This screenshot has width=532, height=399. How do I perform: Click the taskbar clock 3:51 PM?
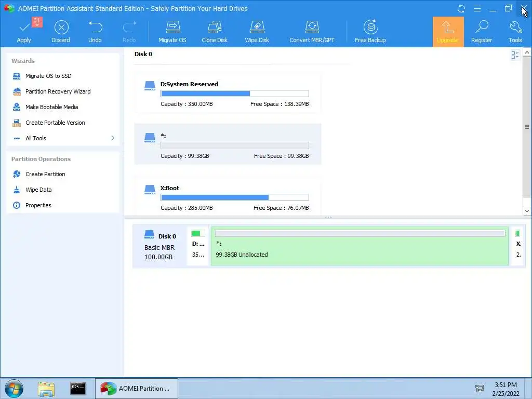pos(506,385)
